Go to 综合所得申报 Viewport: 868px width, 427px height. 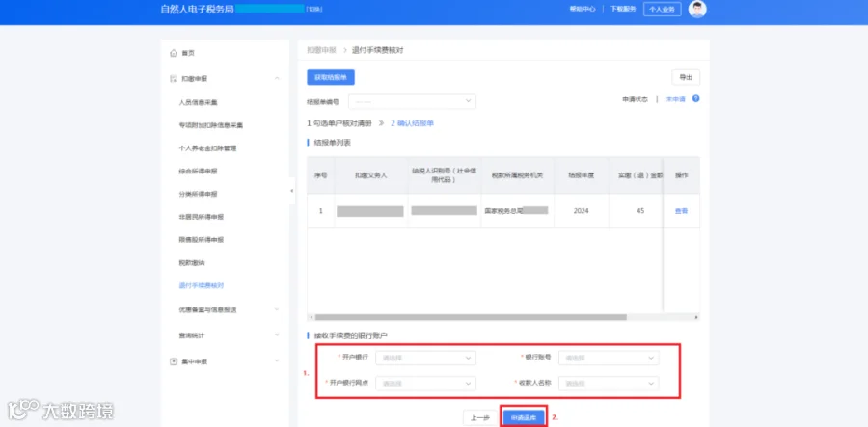pos(198,172)
